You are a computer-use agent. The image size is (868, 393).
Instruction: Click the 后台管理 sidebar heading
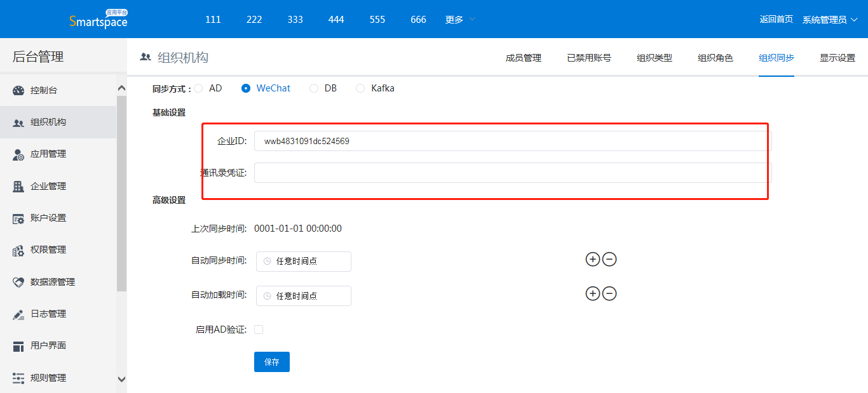[38, 57]
